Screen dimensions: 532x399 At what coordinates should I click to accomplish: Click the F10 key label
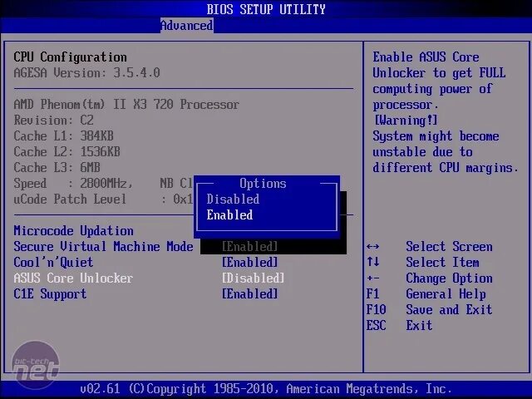377,310
